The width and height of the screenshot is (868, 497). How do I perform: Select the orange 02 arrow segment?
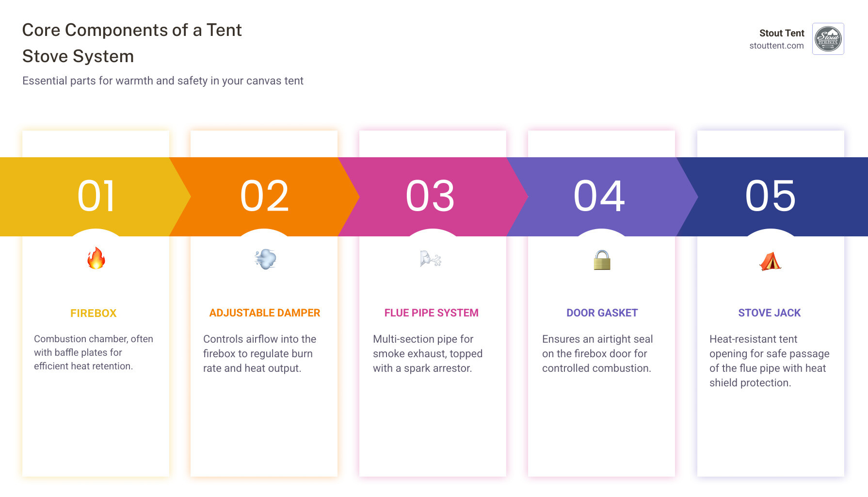pos(264,197)
